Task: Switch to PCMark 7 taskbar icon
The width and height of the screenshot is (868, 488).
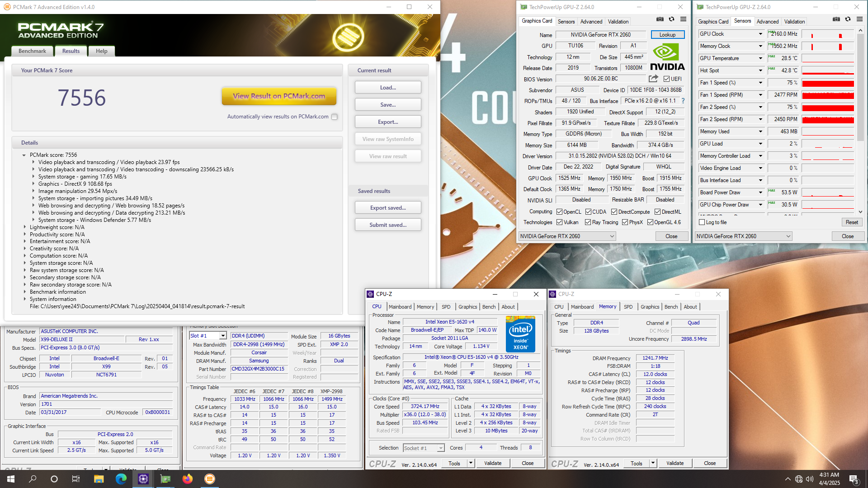Action: 210,479
